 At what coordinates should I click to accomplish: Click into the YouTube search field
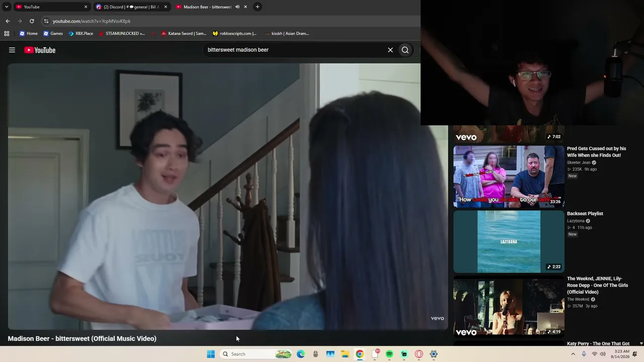pyautogui.click(x=294, y=50)
